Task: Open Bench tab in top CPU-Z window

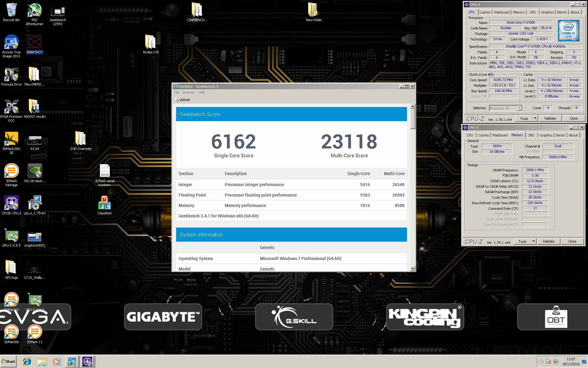Action: point(562,12)
